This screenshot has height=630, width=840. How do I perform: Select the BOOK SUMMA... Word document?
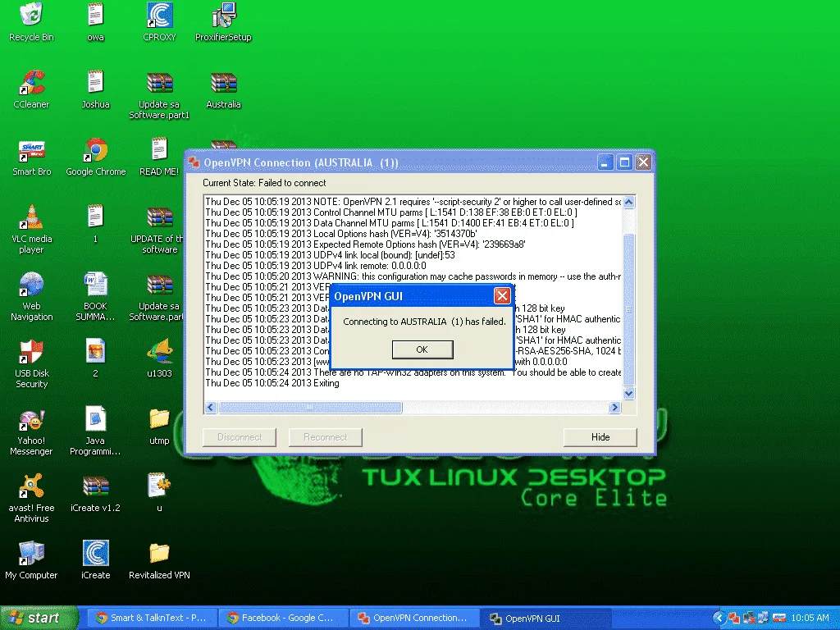(95, 284)
